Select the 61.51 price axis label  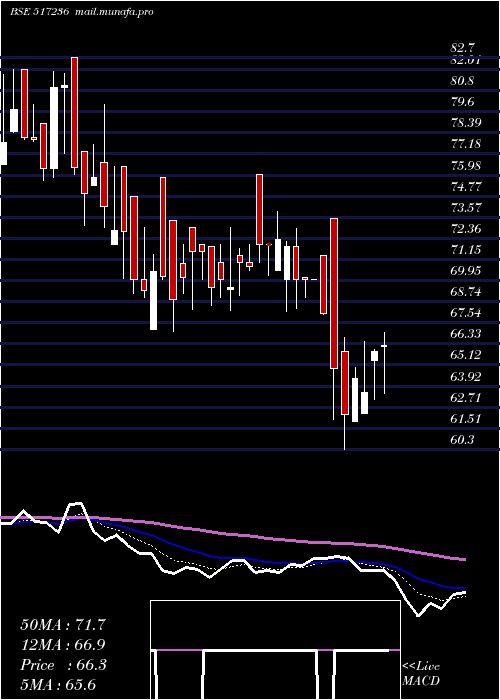466,418
